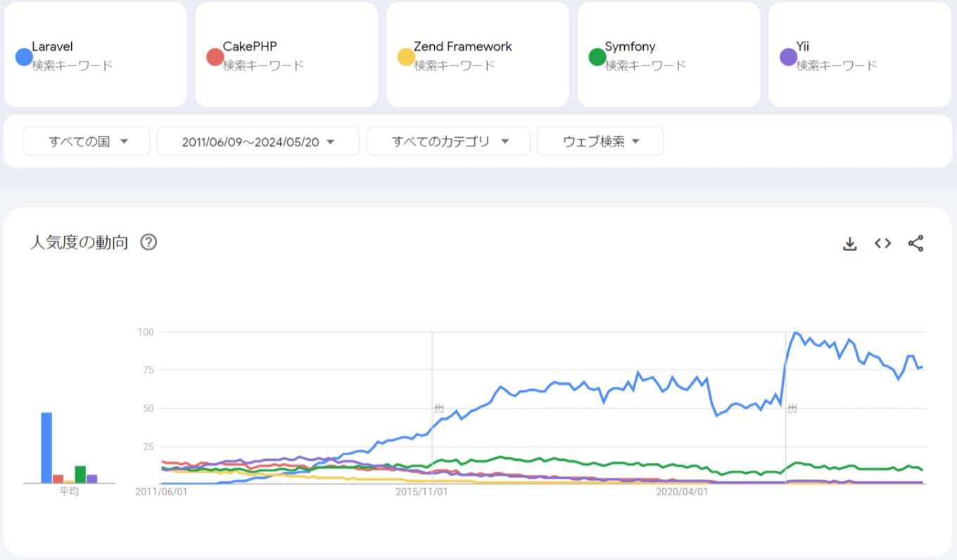The height and width of the screenshot is (560, 957).
Task: Click the Yii purple color dot
Action: [789, 56]
